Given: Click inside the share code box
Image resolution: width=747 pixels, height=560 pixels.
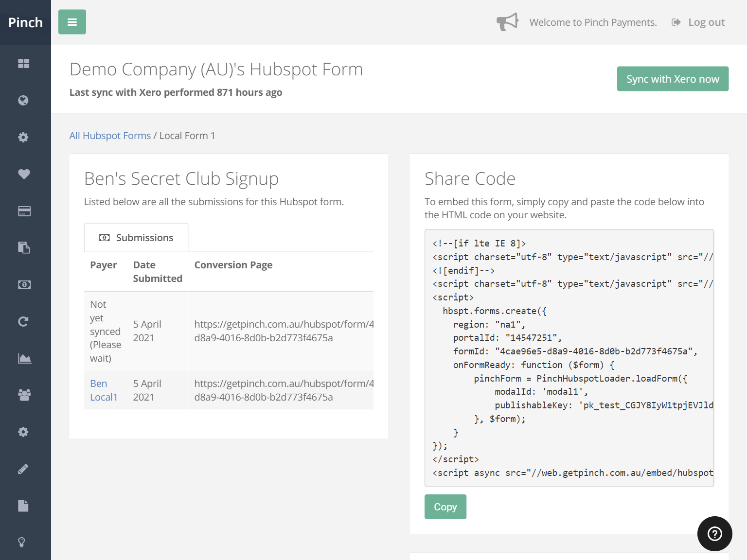Looking at the screenshot, I should pos(569,358).
